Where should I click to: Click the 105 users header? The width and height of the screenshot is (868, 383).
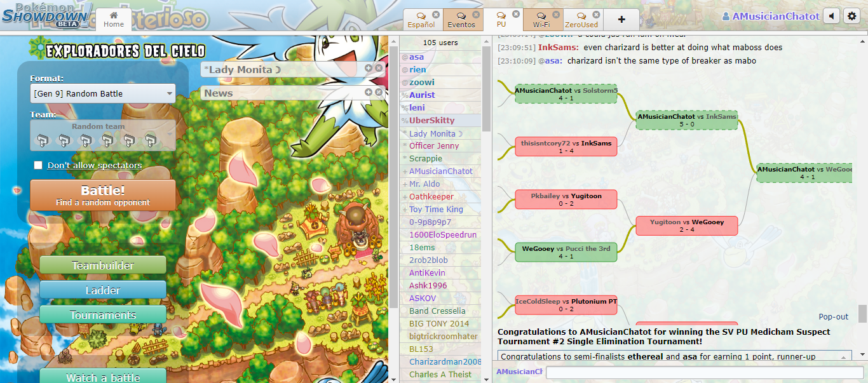(440, 43)
